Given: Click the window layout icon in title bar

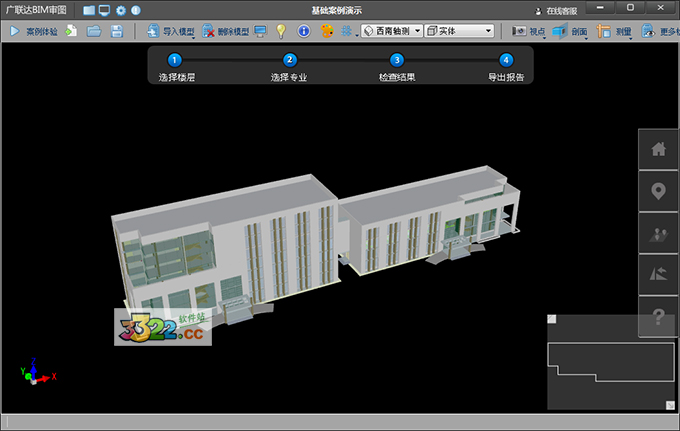Looking at the screenshot, I should [x=89, y=10].
